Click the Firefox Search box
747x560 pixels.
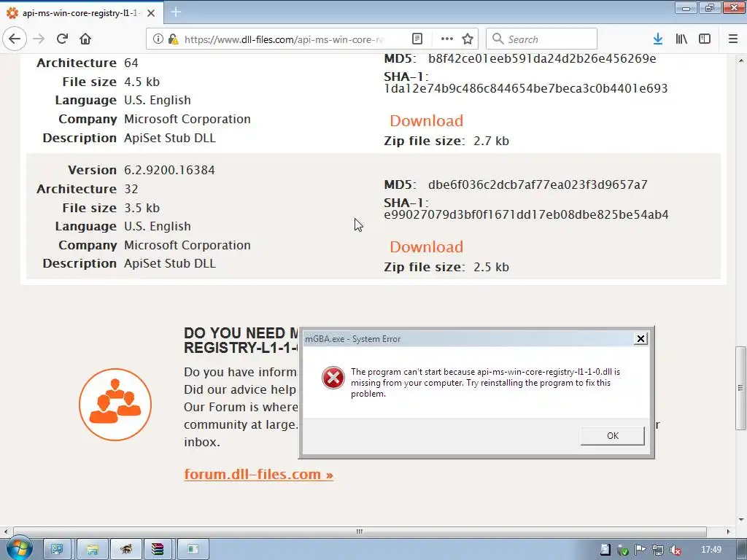542,39
